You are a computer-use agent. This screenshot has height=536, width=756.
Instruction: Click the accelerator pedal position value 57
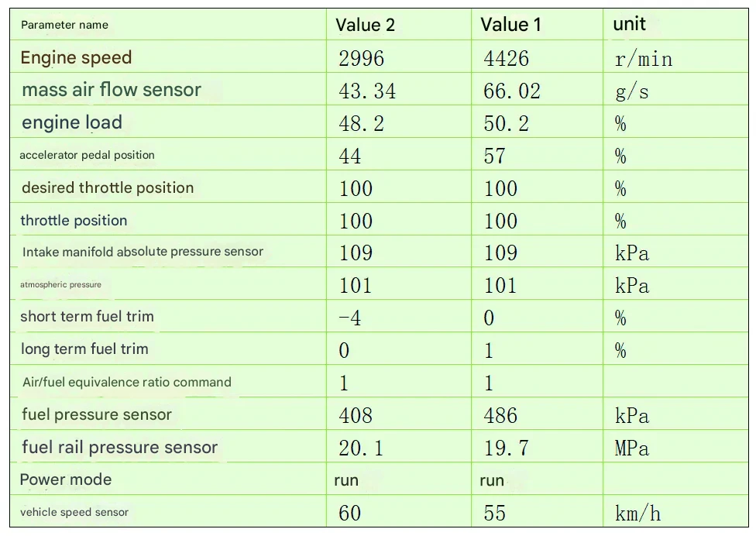494,156
